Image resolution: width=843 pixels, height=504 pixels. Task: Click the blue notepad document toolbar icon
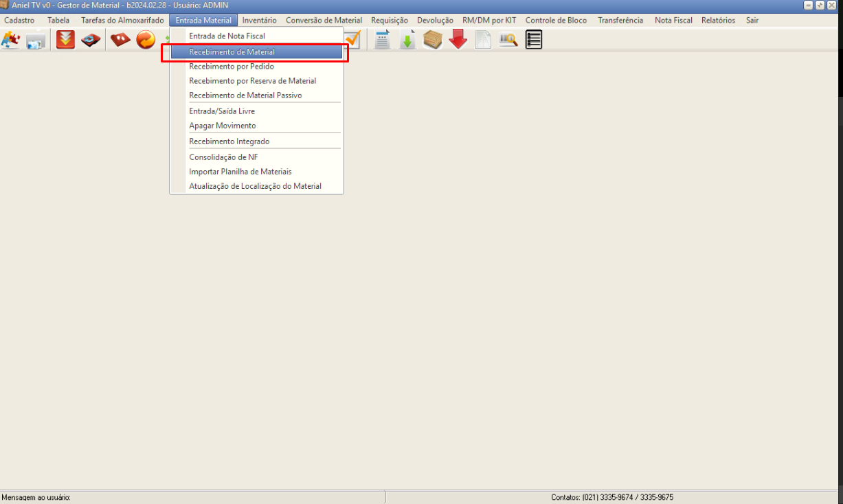click(382, 41)
